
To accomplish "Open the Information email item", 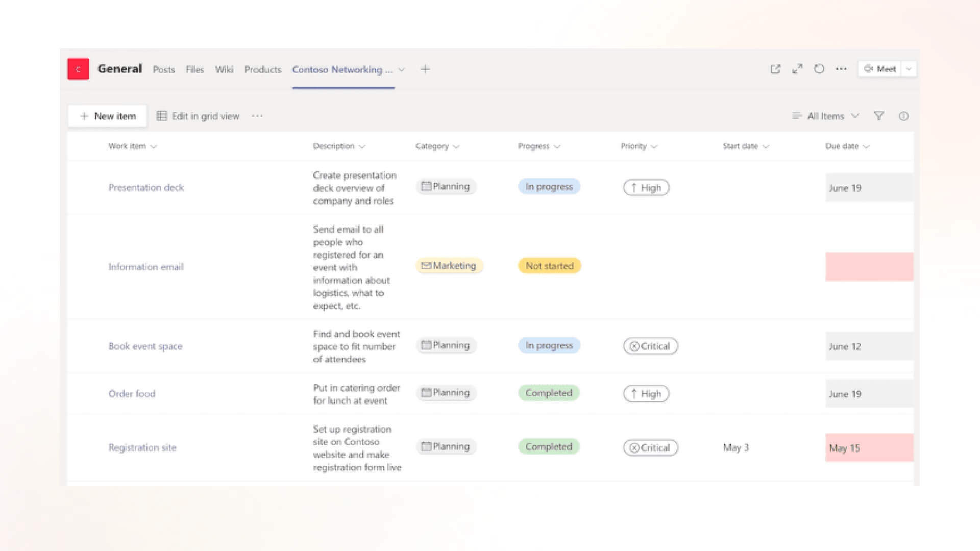I will click(x=146, y=267).
